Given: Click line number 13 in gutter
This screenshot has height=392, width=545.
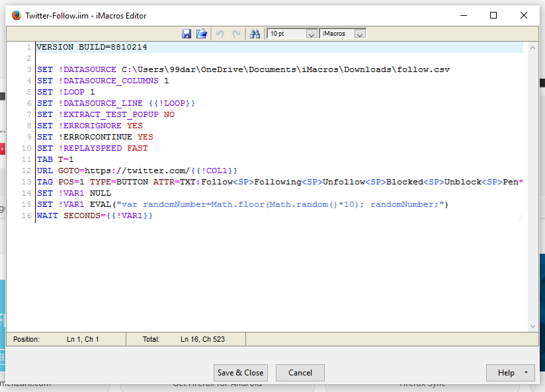Looking at the screenshot, I should [26, 182].
